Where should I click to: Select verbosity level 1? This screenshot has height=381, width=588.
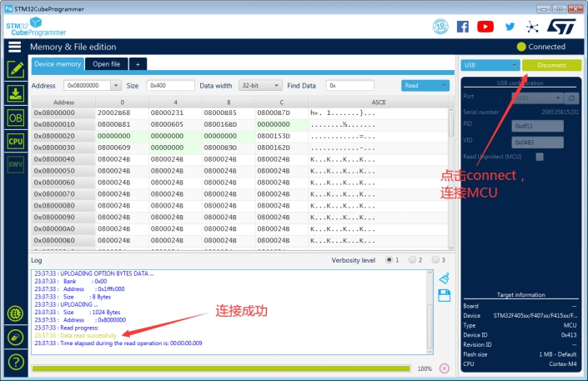(x=389, y=259)
